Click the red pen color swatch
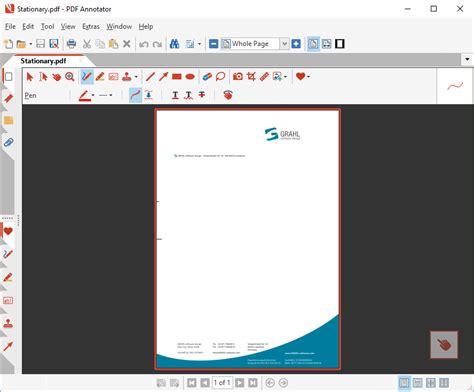Viewport: 474px width, 392px height. pyautogui.click(x=84, y=95)
